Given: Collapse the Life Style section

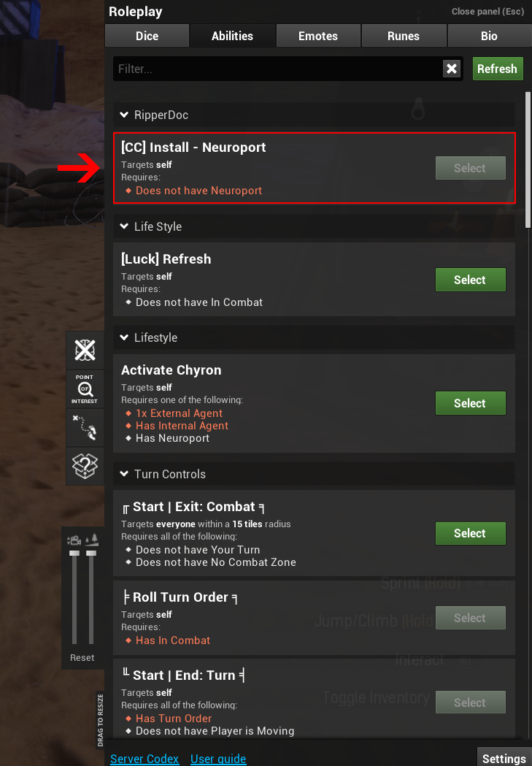Looking at the screenshot, I should tap(124, 226).
